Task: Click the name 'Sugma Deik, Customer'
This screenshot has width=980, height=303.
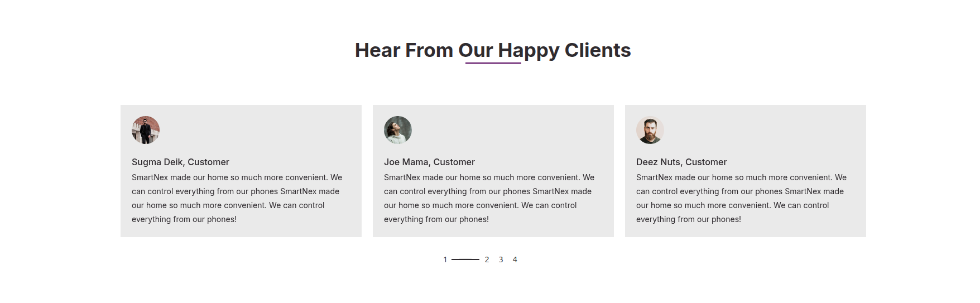Action: (x=180, y=162)
